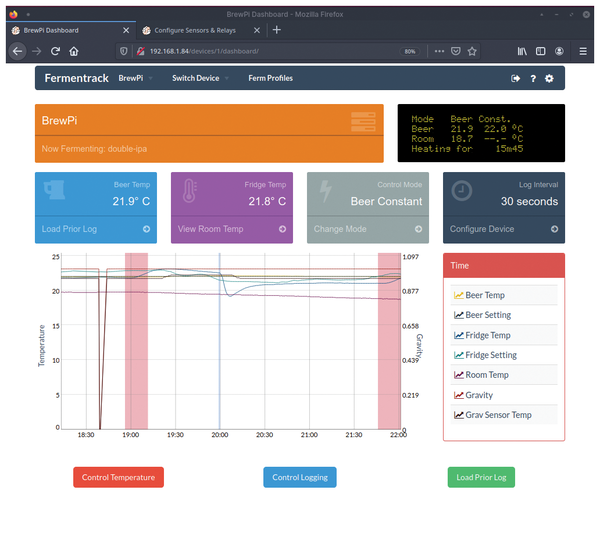600x540 pixels.
Task: Bookmark this page with the star
Action: [x=472, y=51]
